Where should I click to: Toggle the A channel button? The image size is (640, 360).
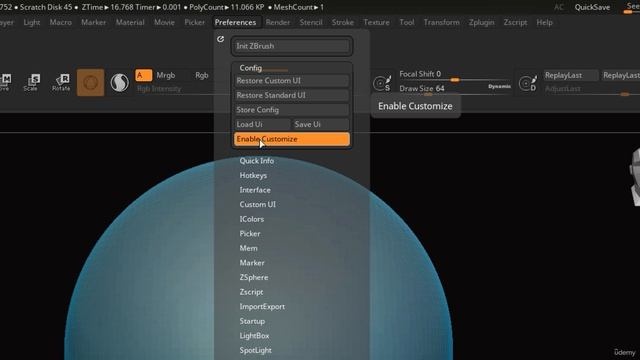coord(143,75)
